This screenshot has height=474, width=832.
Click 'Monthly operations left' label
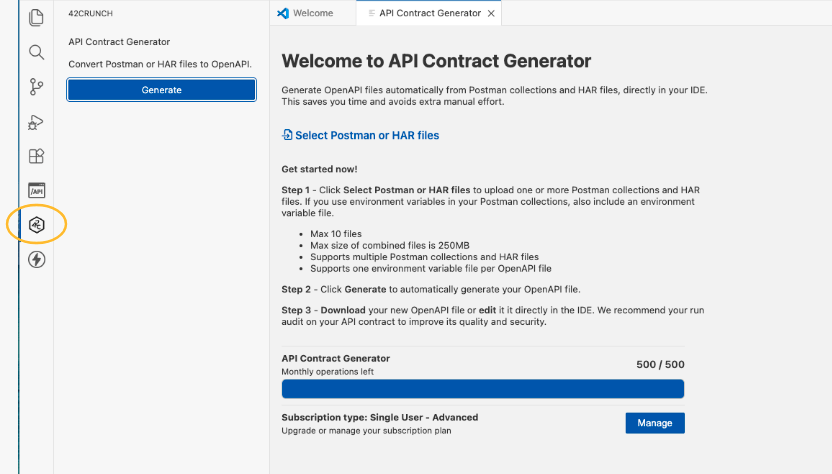coord(327,372)
